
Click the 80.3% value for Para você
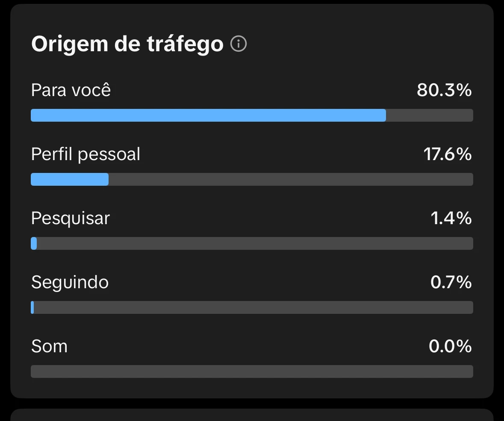tap(444, 91)
